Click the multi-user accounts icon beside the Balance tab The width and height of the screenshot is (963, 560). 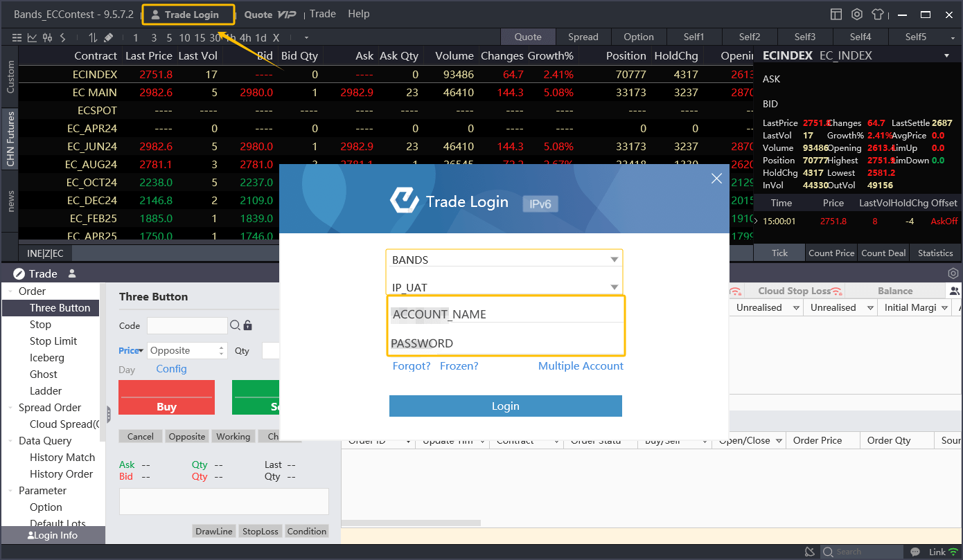(x=955, y=291)
